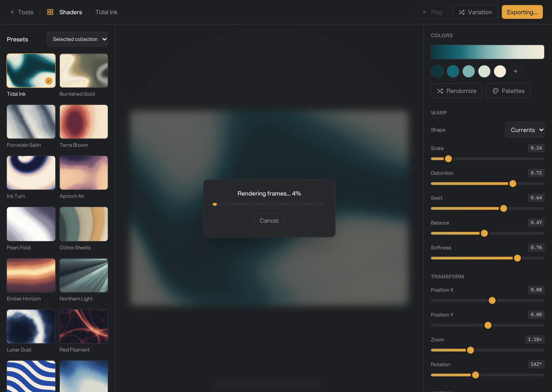The width and height of the screenshot is (552, 392).
Task: Click the Play button
Action: pyautogui.click(x=432, y=12)
